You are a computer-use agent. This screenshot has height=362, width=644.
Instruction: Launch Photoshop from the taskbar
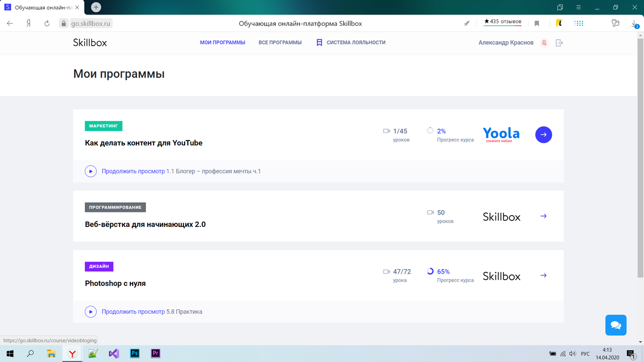[134, 353]
